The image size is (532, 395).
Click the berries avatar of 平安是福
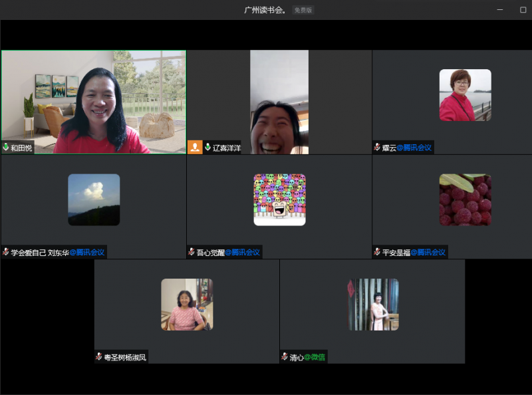click(x=465, y=199)
